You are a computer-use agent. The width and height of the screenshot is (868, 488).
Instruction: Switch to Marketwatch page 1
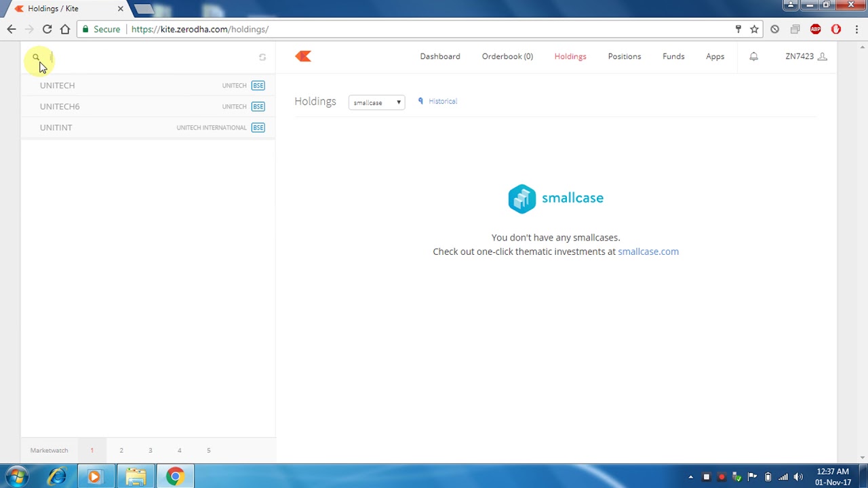click(92, 450)
